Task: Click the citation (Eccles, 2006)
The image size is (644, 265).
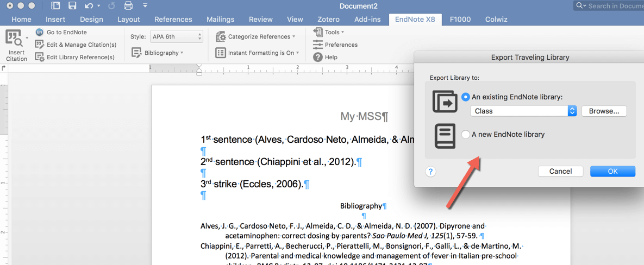Action: (271, 184)
